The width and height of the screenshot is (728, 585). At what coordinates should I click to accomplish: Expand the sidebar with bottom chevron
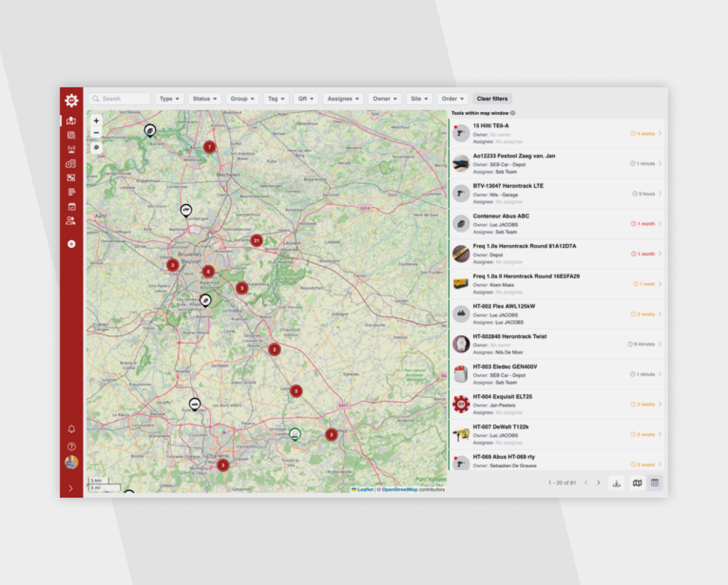tap(71, 488)
